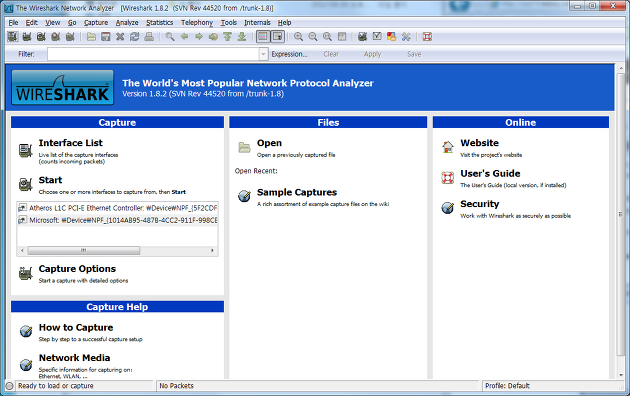630x396 pixels.
Task: Click the reload capture file toolbar icon
Action: (134, 37)
